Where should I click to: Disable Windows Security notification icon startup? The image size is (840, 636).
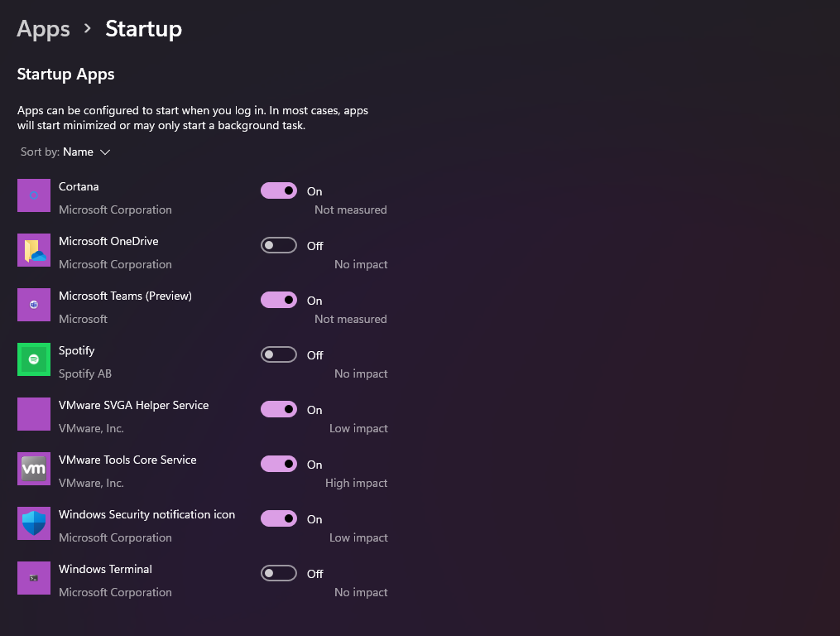coord(278,518)
